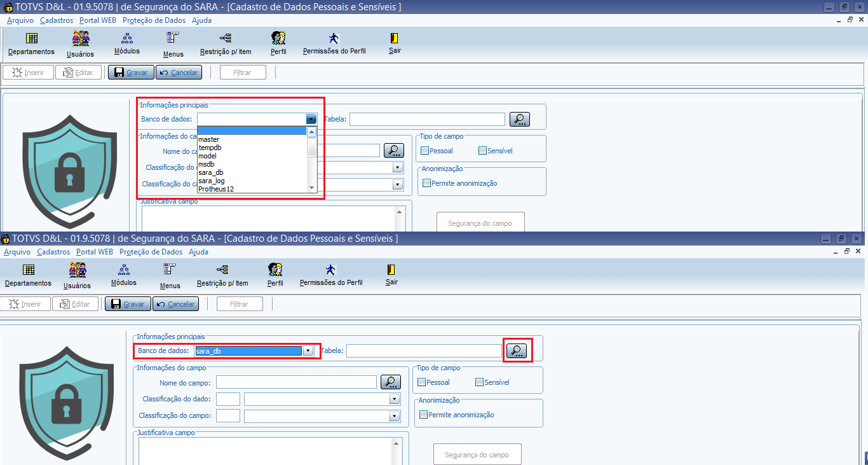868x465 pixels.
Task: Open Permissões do Perfil in lower window toolbar
Action: pos(331,275)
